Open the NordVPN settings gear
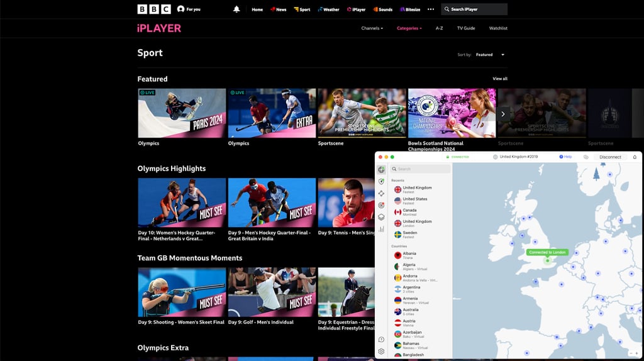The image size is (644, 361). click(x=382, y=352)
